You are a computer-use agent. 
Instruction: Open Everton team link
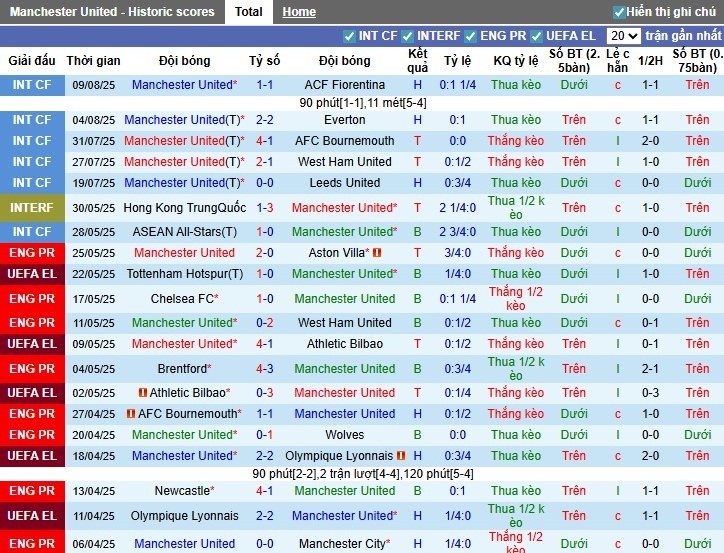[344, 120]
